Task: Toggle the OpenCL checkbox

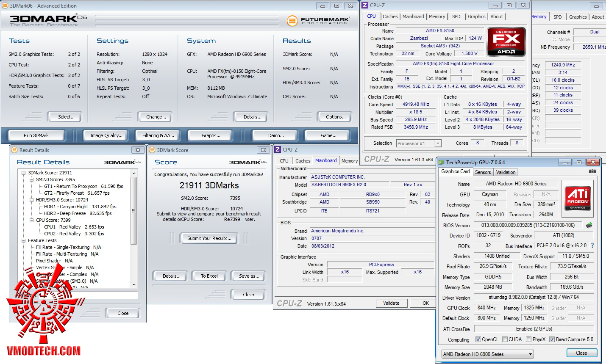Action: 478,339
